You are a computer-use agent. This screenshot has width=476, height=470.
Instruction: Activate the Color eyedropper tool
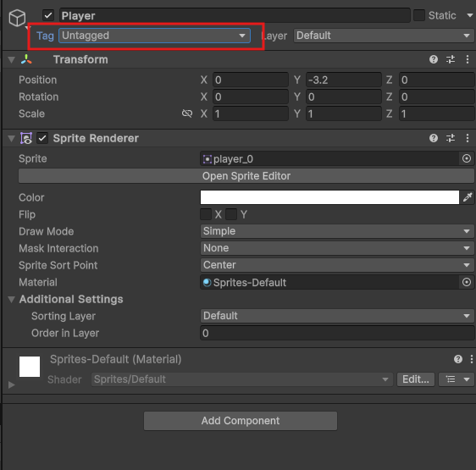pyautogui.click(x=468, y=197)
